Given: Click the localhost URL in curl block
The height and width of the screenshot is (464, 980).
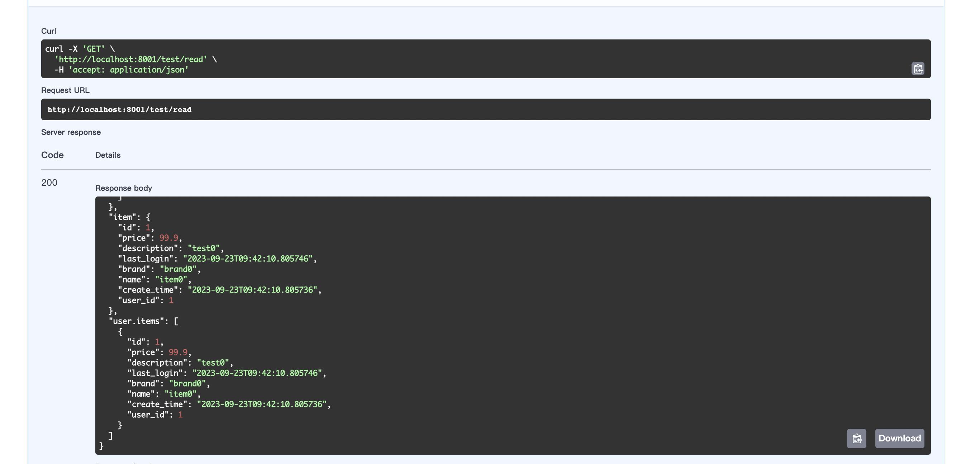Looking at the screenshot, I should [x=131, y=60].
